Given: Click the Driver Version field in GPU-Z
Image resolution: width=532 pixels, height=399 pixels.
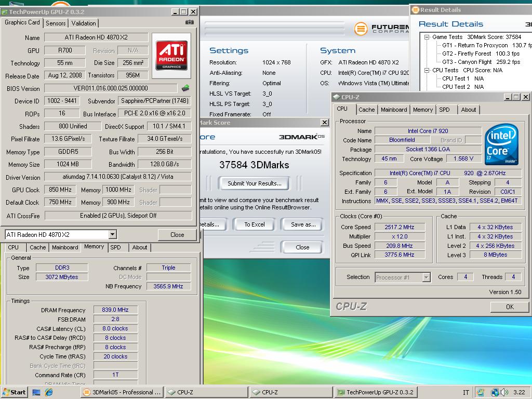Looking at the screenshot, I should click(118, 177).
